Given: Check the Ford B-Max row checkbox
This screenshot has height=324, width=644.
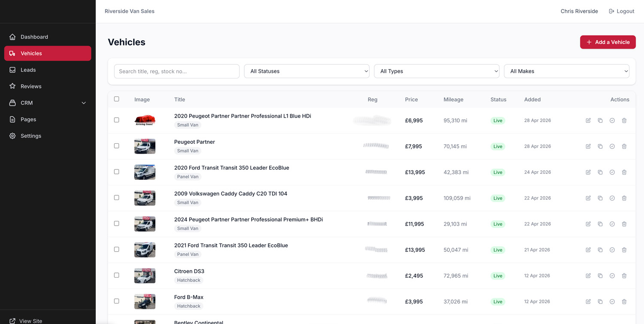Looking at the screenshot, I should (116, 301).
